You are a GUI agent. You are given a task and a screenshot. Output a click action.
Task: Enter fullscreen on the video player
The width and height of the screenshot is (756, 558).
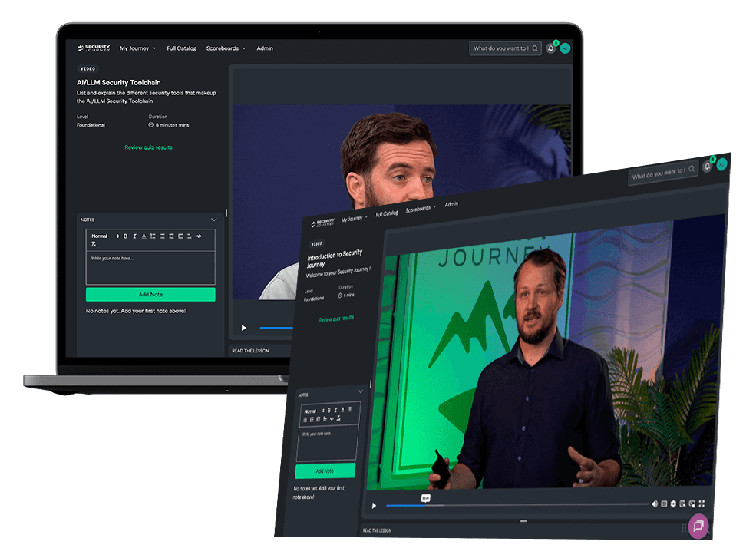[701, 504]
